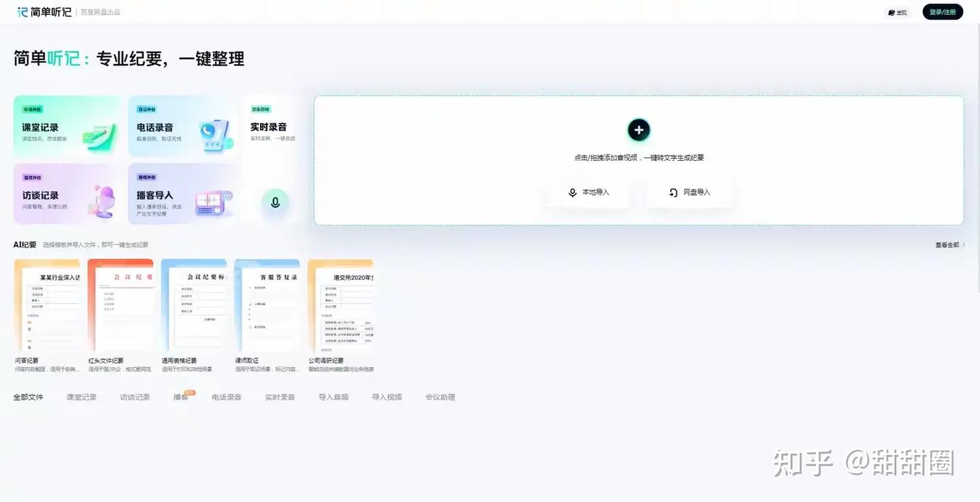Open the 电话录音 feature card
This screenshot has height=502, width=980.
pyautogui.click(x=182, y=126)
